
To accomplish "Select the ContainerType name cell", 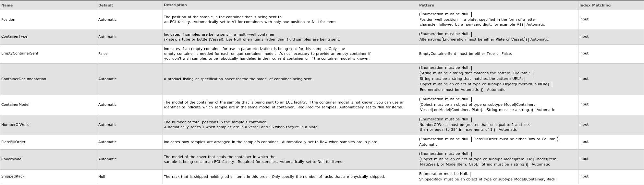I will (x=14, y=37).
